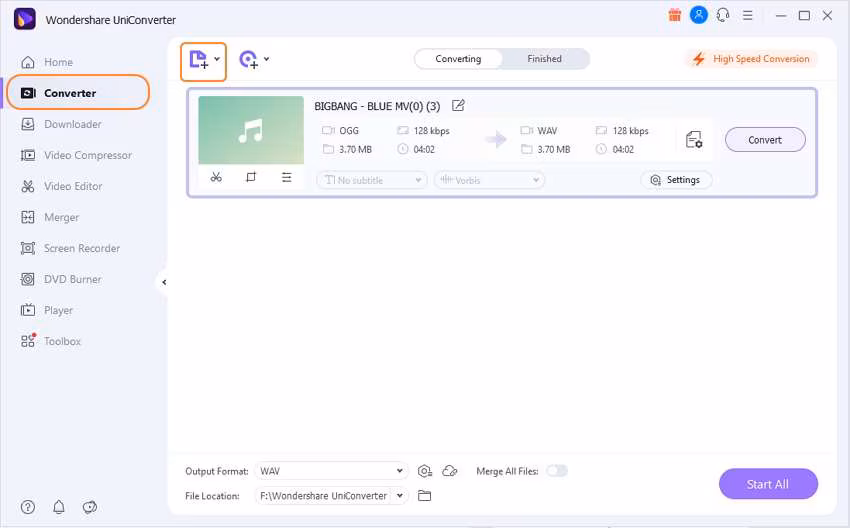This screenshot has height=528, width=850.
Task: Click the file name BIGBANG - BLUE MV(0) (3)
Action: point(377,106)
